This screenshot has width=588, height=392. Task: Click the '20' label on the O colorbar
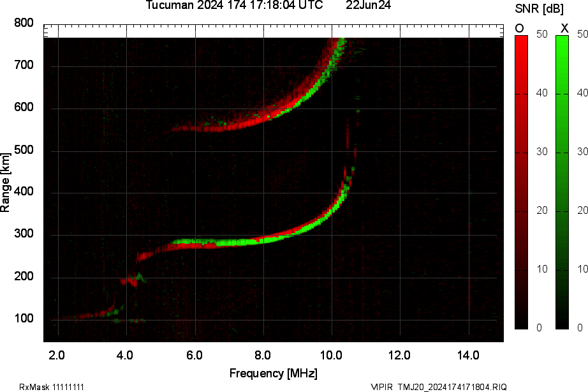coord(542,211)
